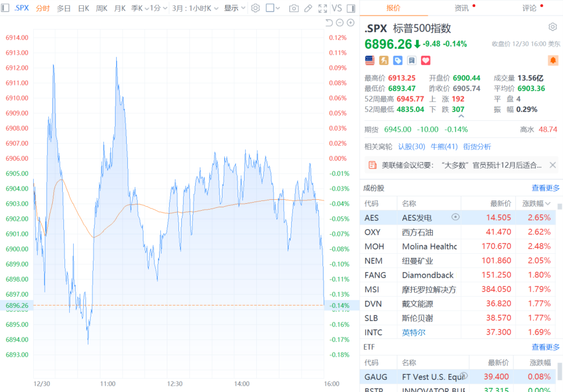Viewport: 563px width, 392px height.
Task: Open the 1分 minute interval dropdown
Action: [157, 8]
